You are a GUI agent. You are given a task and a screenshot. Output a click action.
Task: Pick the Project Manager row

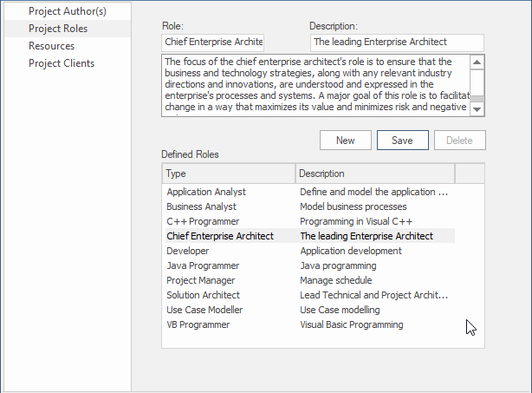click(x=203, y=280)
